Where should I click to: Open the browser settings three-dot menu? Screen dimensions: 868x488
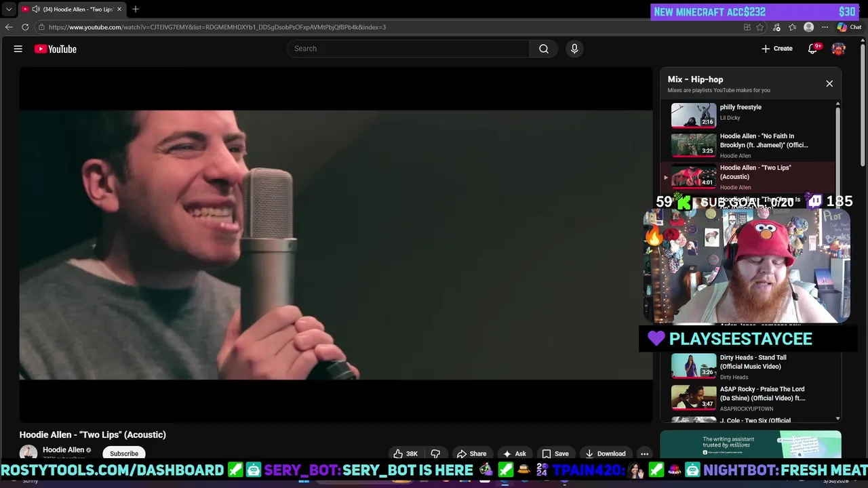click(x=825, y=27)
